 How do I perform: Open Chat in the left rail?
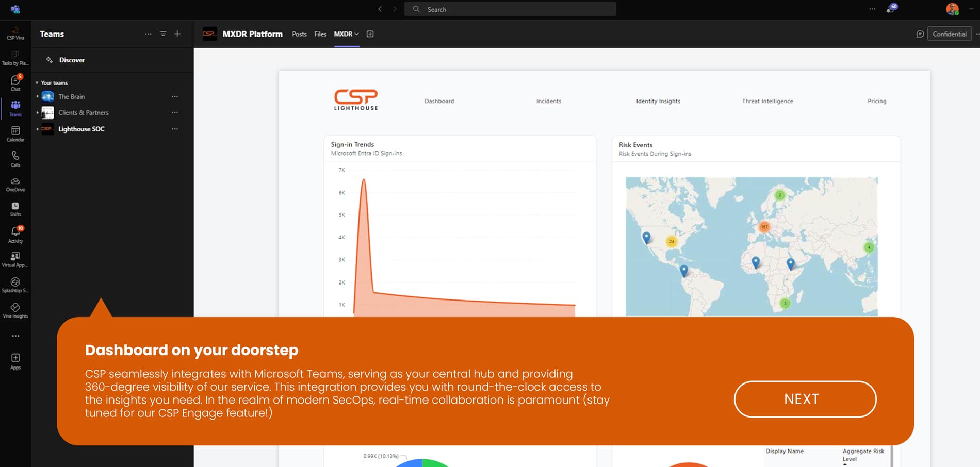point(15,82)
